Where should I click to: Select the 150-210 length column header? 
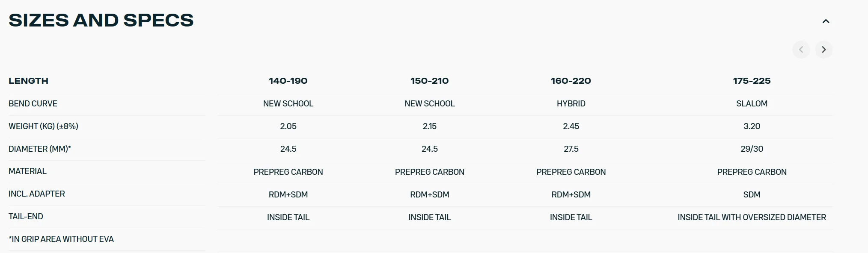click(x=429, y=81)
